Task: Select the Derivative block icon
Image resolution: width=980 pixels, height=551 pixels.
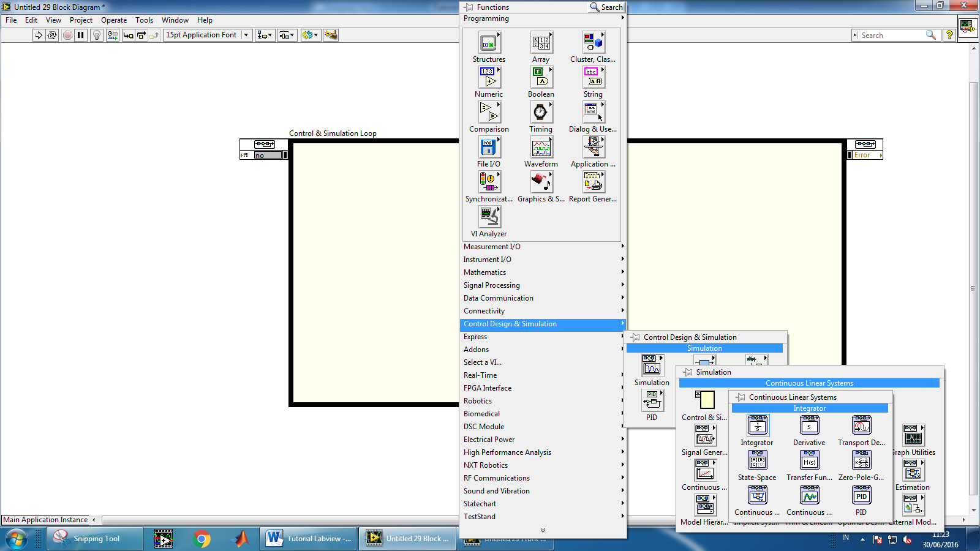Action: pos(810,425)
